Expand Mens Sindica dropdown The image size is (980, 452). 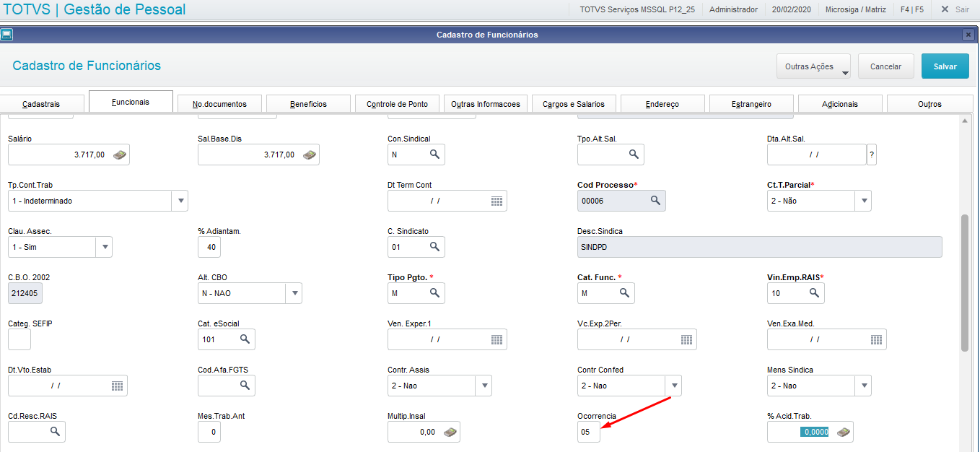pyautogui.click(x=863, y=386)
